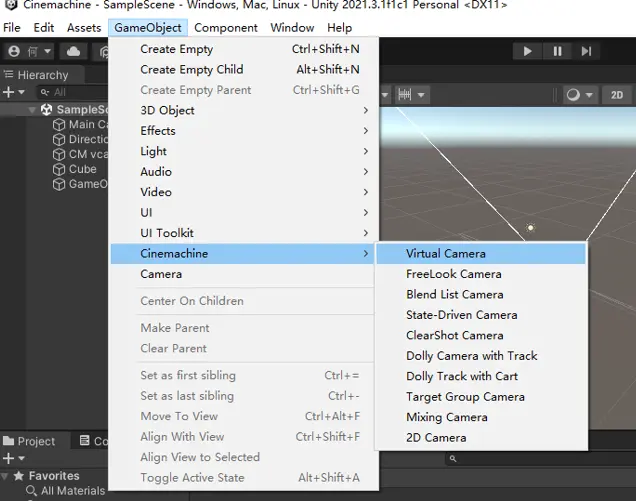Close the open GameObject menu
The width and height of the screenshot is (636, 501).
[x=148, y=28]
